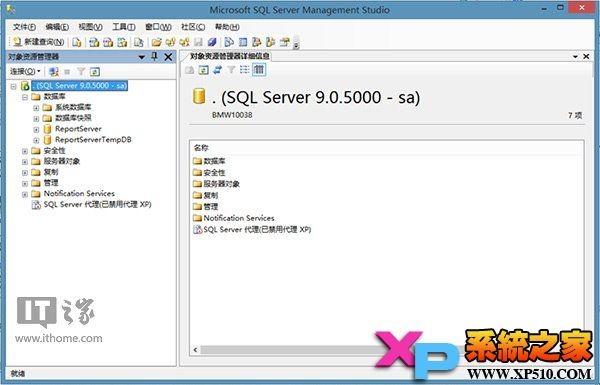600x385 pixels.
Task: Select ReportServerTempDB in Object Explorer tree
Action: click(93, 140)
